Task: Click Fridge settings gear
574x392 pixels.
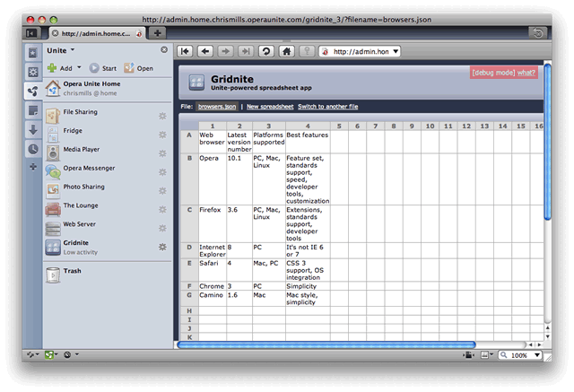Action: pyautogui.click(x=162, y=135)
